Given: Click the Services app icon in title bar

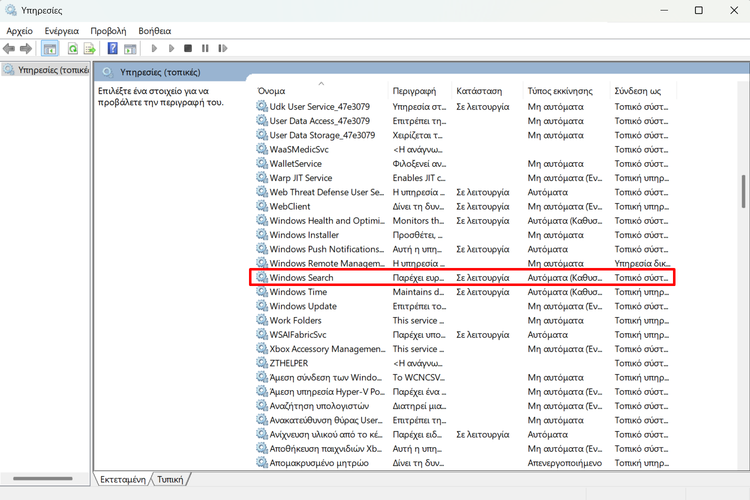Looking at the screenshot, I should point(11,10).
